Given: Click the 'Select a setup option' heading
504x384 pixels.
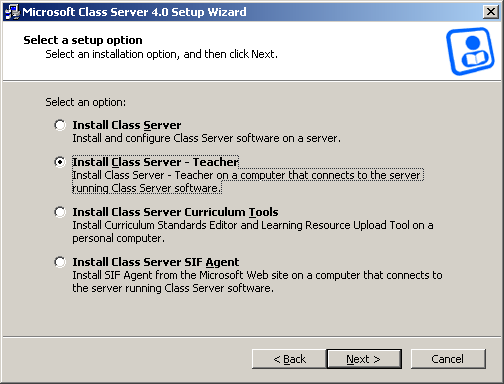Looking at the screenshot, I should click(x=83, y=40).
